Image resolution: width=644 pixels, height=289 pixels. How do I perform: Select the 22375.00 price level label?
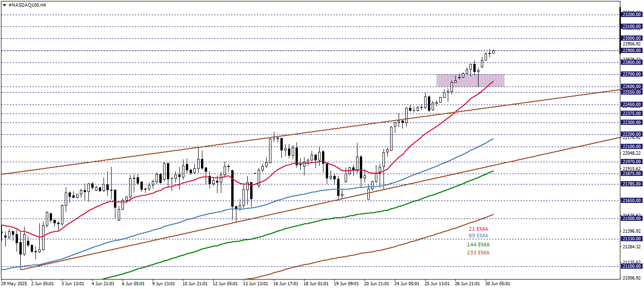(632, 113)
